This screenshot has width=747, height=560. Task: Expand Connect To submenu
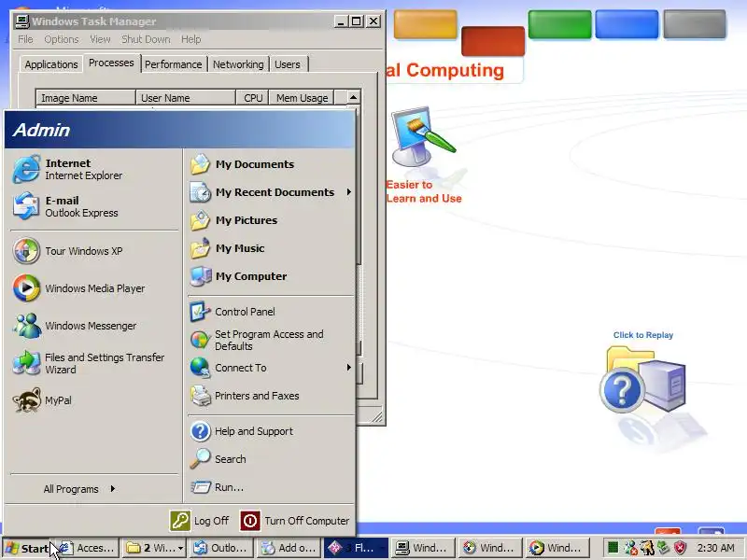pos(271,368)
